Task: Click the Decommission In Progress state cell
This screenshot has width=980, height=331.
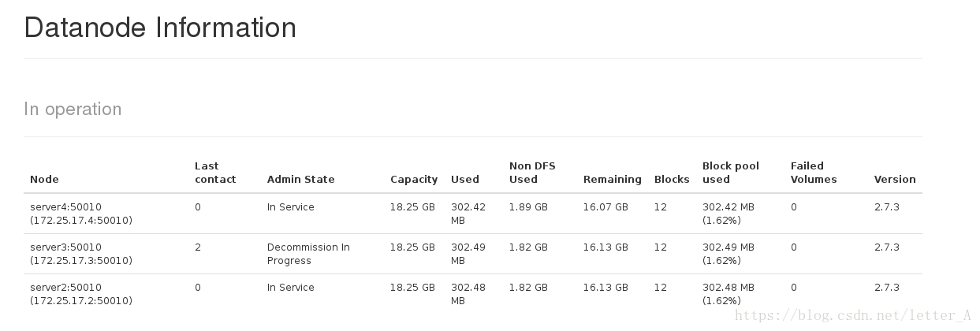Action: 308,254
